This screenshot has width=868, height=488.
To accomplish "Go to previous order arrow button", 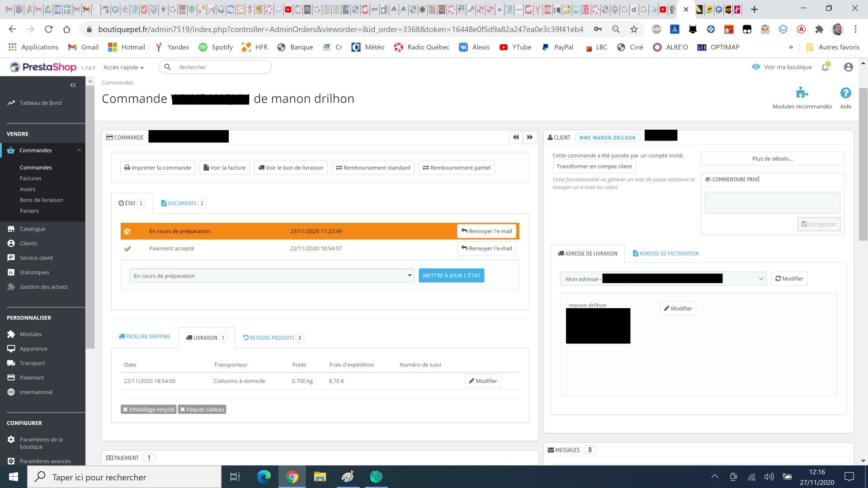I will (515, 137).
